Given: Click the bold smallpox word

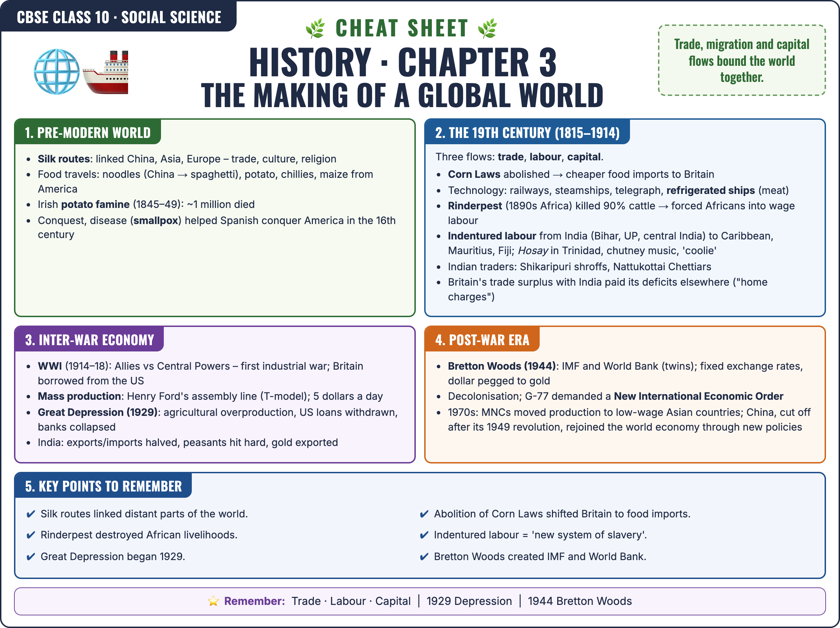Looking at the screenshot, I should tap(156, 220).
